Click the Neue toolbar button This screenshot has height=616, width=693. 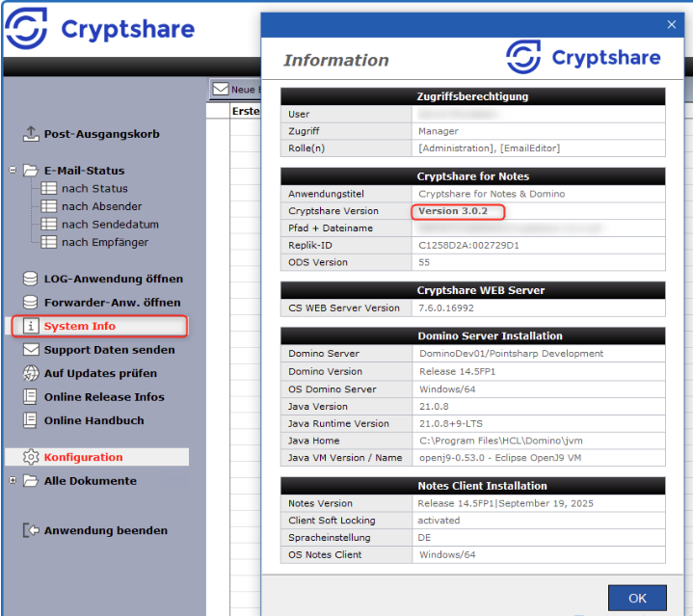point(236,89)
